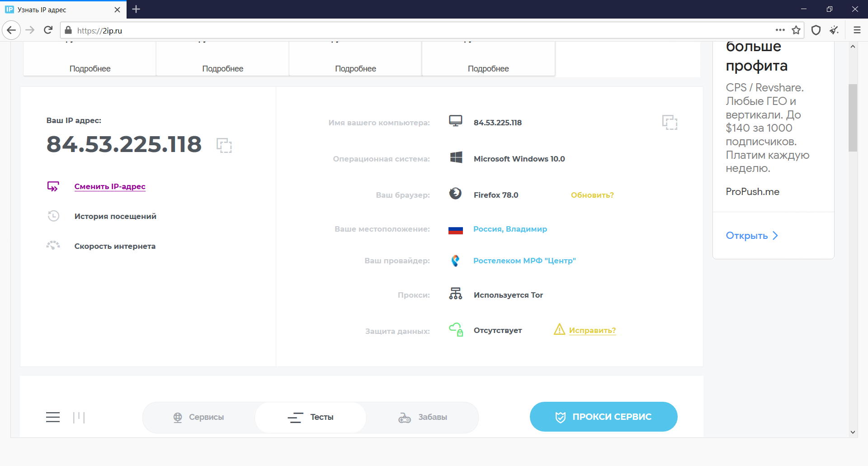
Task: Switch to column view layout icon
Action: (79, 417)
